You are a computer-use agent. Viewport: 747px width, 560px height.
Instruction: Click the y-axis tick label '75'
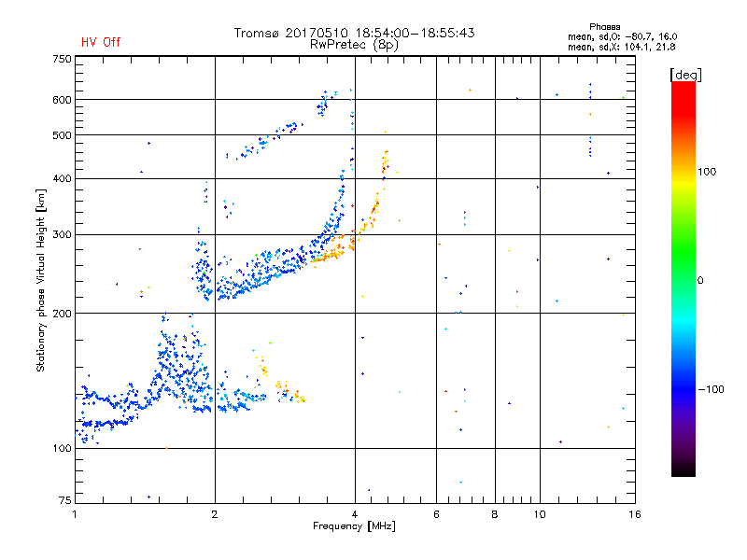point(65,500)
